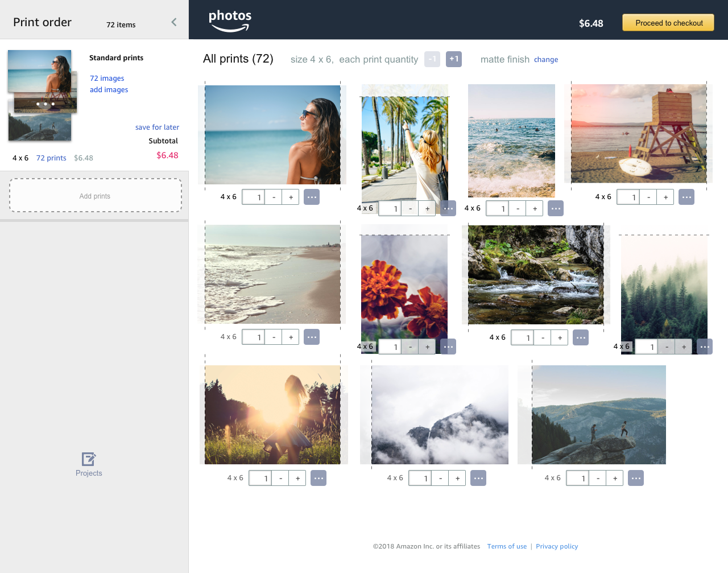
Task: Open more options for hikers on cliff photo
Action: pyautogui.click(x=636, y=478)
